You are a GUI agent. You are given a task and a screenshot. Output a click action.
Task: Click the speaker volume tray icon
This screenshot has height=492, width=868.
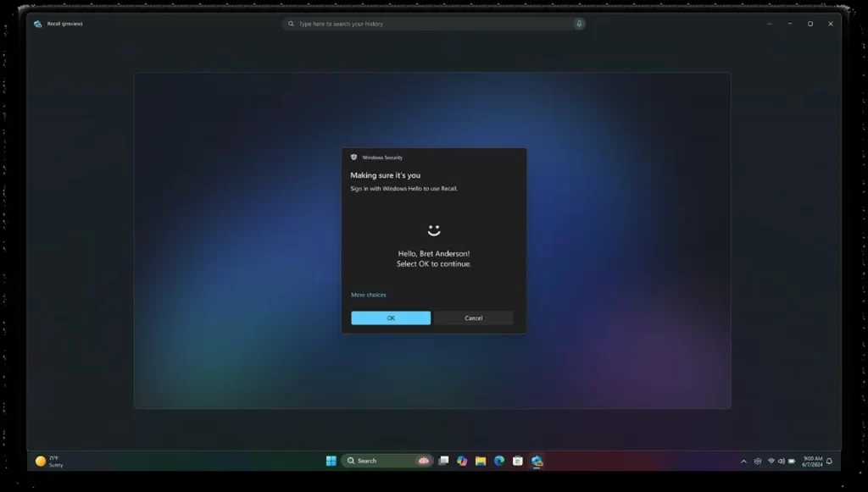point(781,462)
